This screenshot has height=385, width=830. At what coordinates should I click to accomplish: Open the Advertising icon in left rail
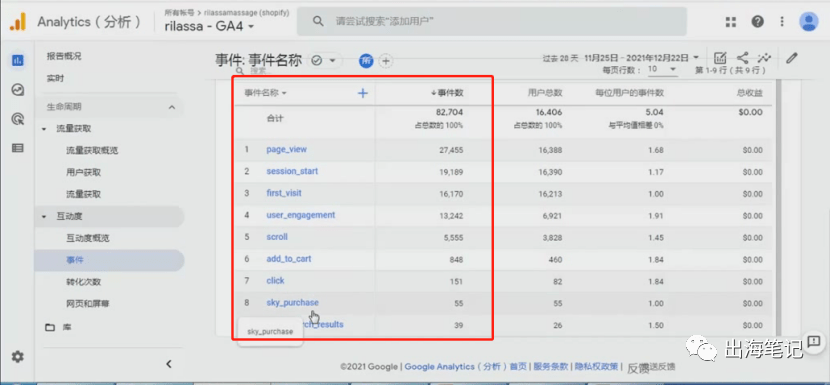(18, 119)
